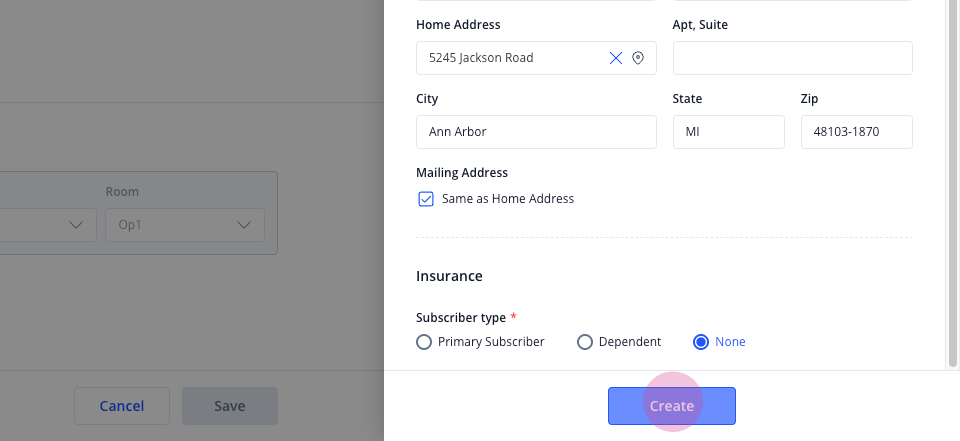Select the Dependent radio button
960x441 pixels.
[x=585, y=342]
